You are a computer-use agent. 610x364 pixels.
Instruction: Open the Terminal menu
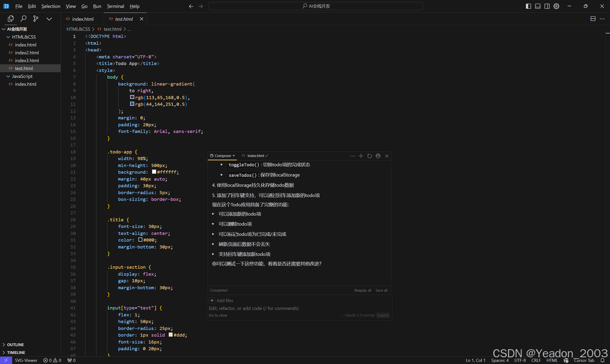pyautogui.click(x=115, y=6)
